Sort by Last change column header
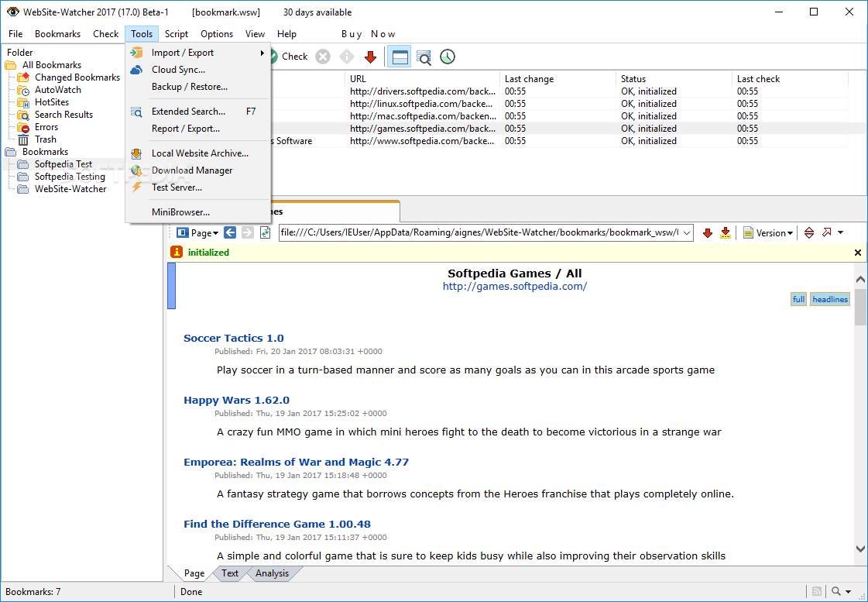The height and width of the screenshot is (602, 868). click(558, 79)
